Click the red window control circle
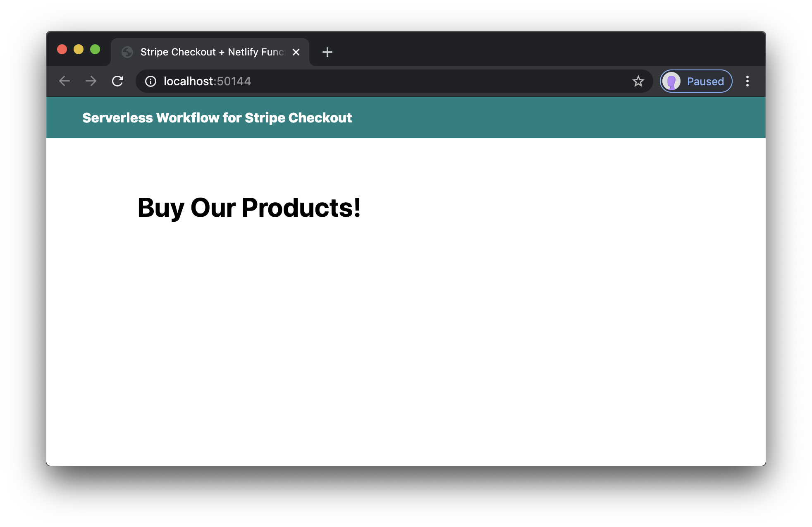Screen dimensions: 812x527 [x=62, y=49]
